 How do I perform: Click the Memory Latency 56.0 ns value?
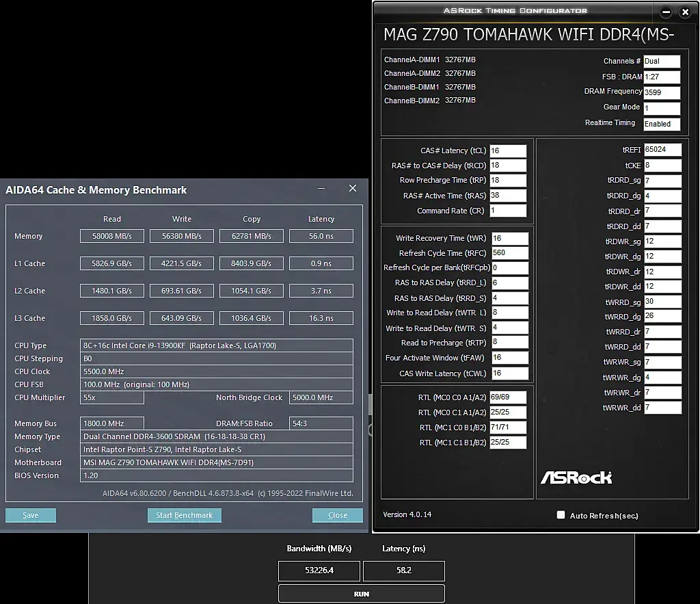(321, 236)
